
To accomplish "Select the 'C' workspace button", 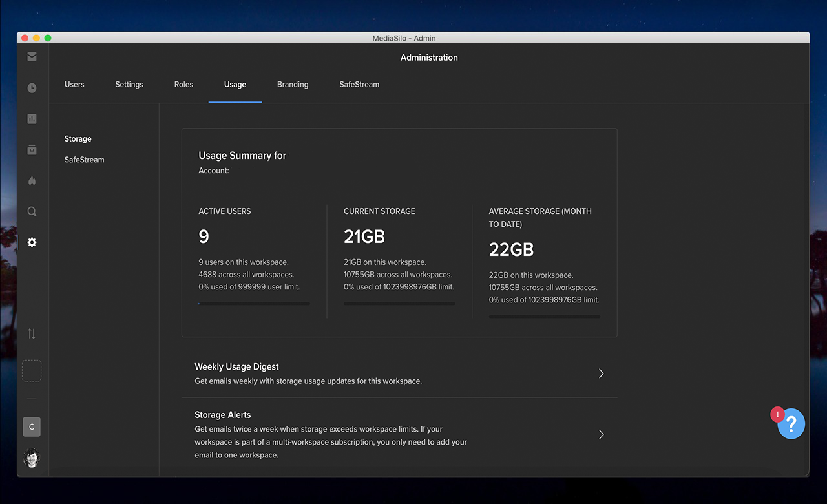I will 32,426.
